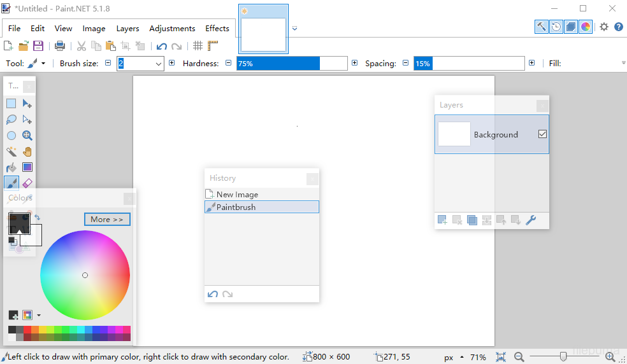Increase brush size plus button
This screenshot has height=364, width=627.
pos(171,63)
